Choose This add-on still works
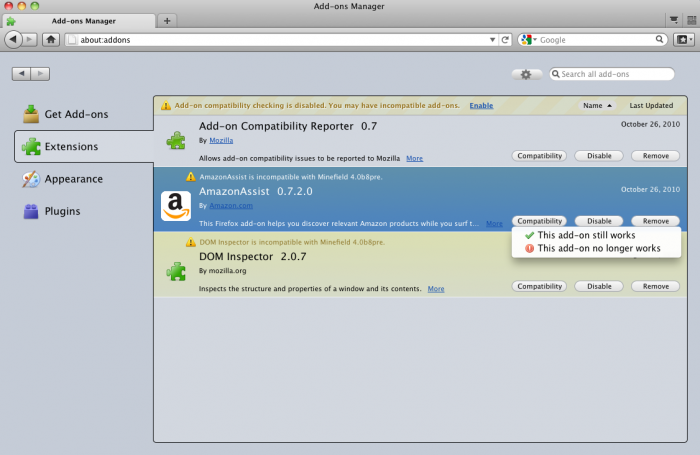This screenshot has height=455, width=700. coord(596,235)
